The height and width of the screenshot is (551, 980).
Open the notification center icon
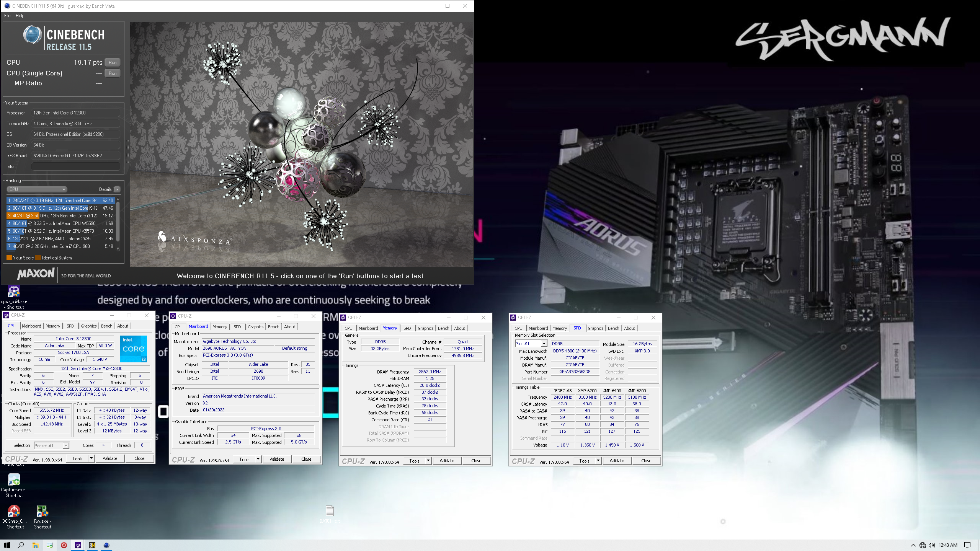coord(967,545)
